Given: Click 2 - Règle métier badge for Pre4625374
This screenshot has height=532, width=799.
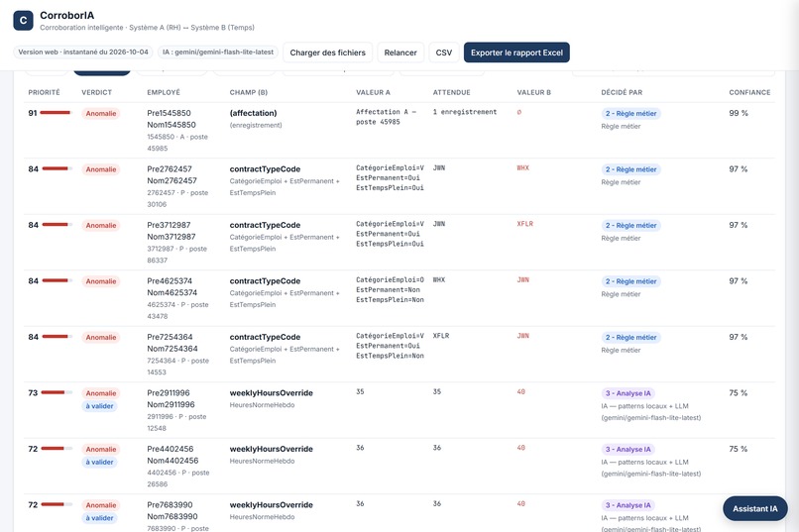Looking at the screenshot, I should [x=630, y=281].
